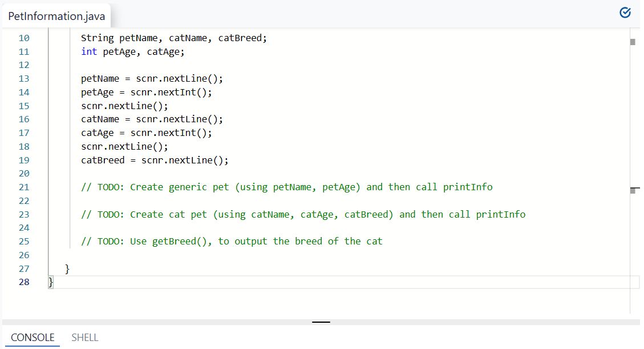Click line number 10 in the gutter
The width and height of the screenshot is (644, 349).
24,38
